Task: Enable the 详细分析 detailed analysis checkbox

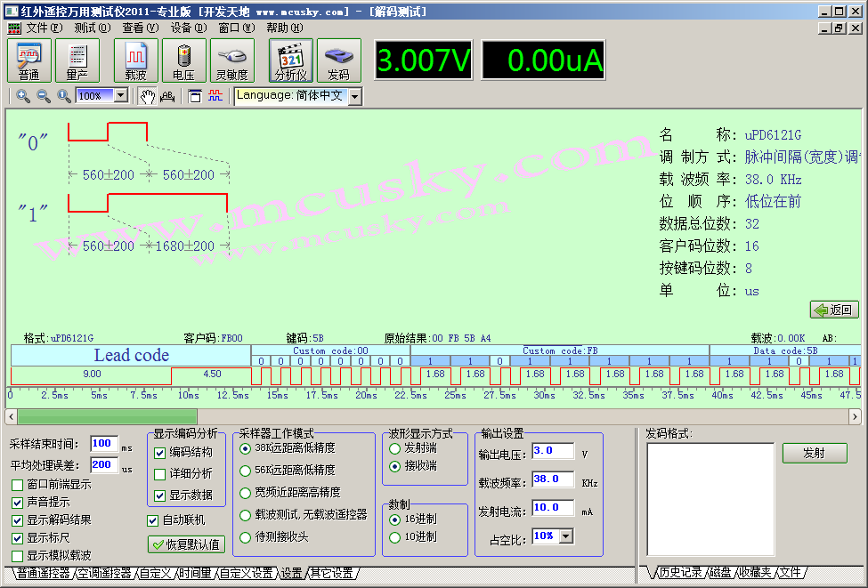Action: pos(160,474)
